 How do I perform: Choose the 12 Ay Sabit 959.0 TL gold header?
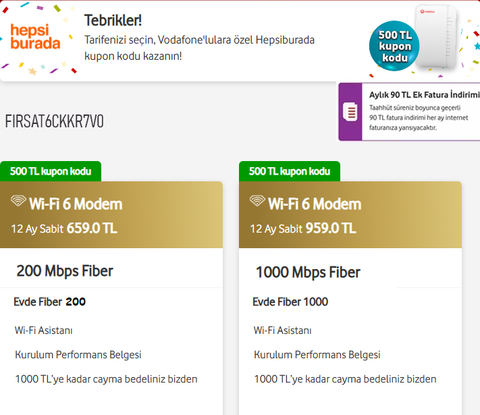coord(350,215)
